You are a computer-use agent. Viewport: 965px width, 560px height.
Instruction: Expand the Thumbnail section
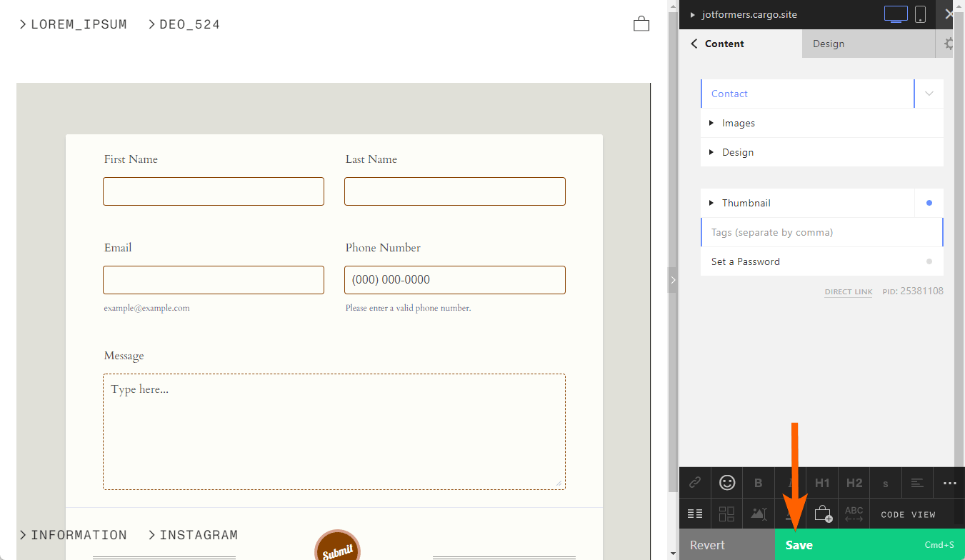click(x=746, y=203)
